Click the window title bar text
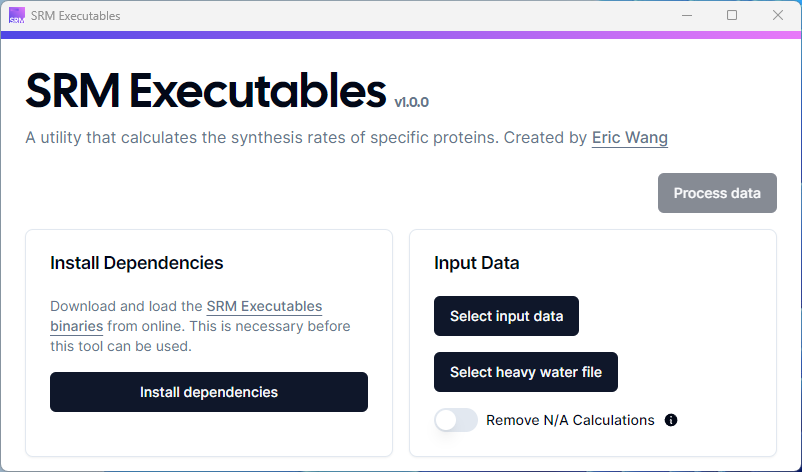The image size is (802, 472). [75, 16]
